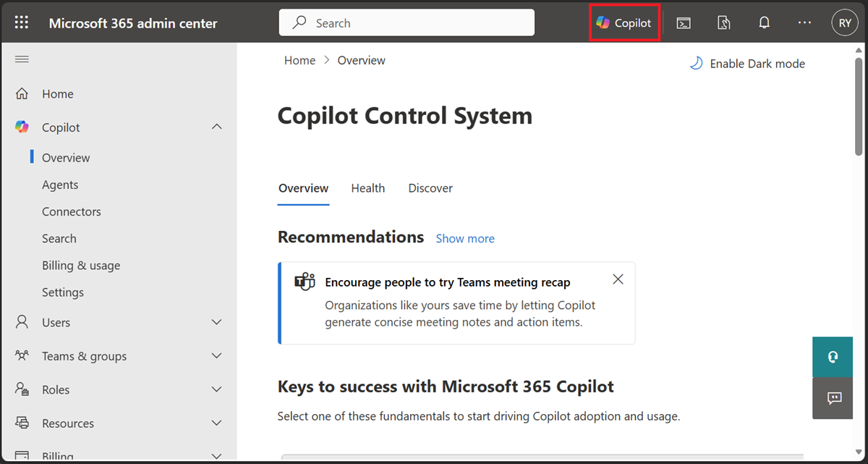The image size is (868, 464).
Task: Click the RY account avatar
Action: pyautogui.click(x=844, y=22)
